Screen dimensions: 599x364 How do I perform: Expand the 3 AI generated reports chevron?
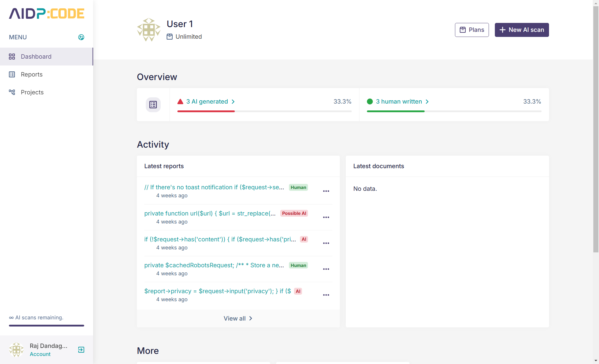tap(233, 101)
